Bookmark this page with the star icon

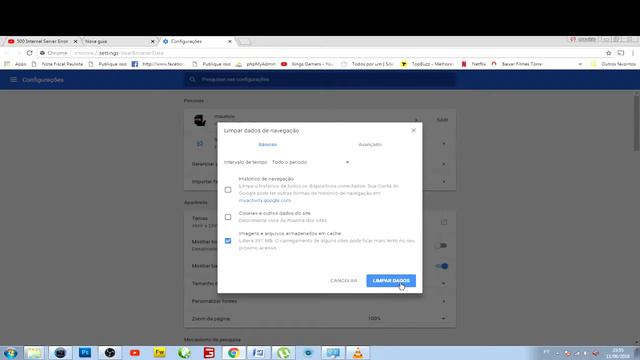click(609, 53)
